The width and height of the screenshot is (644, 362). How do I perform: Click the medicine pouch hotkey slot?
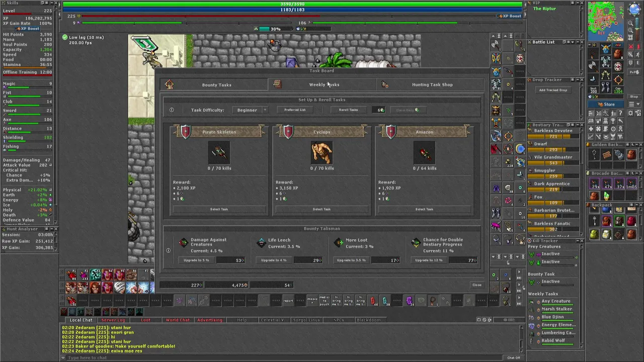tap(325, 301)
